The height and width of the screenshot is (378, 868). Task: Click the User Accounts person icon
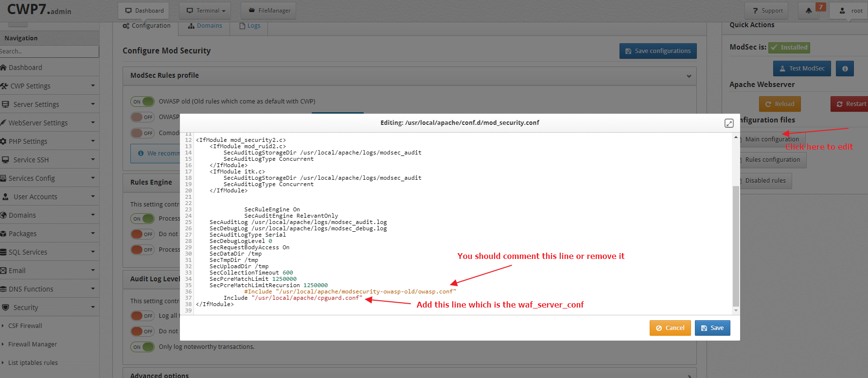[5, 197]
